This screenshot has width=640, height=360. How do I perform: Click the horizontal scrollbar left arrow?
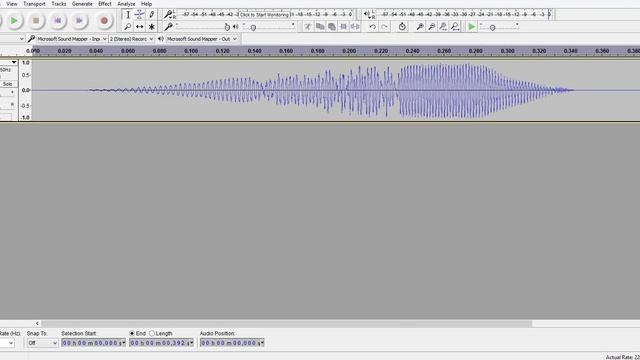point(37,324)
